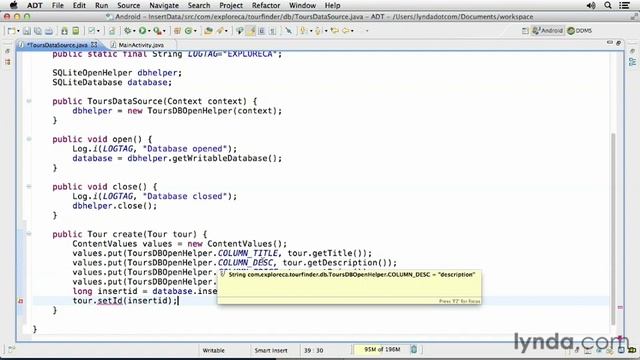Collapse the open() method fold
The image size is (640, 360).
coord(29,139)
